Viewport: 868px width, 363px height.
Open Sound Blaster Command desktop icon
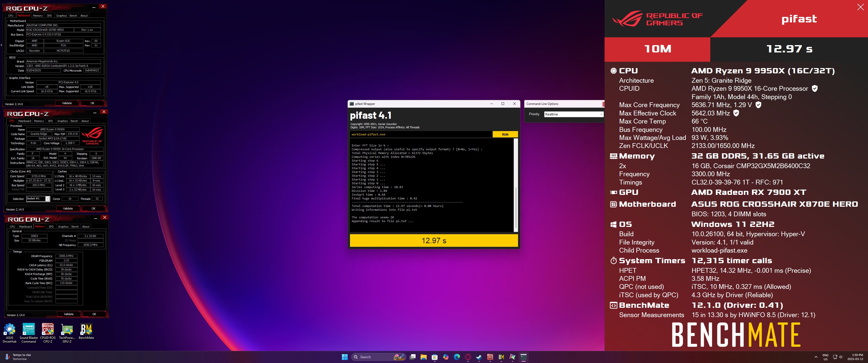pyautogui.click(x=29, y=333)
